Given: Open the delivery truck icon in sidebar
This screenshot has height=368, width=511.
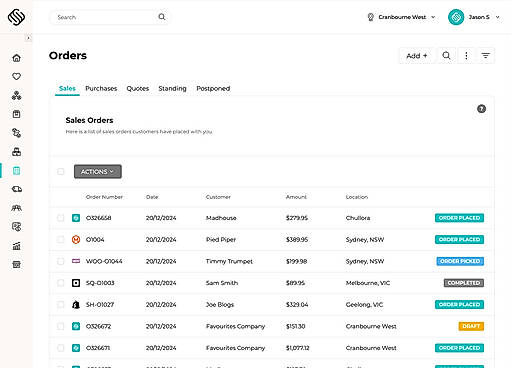Looking at the screenshot, I should coord(16,189).
